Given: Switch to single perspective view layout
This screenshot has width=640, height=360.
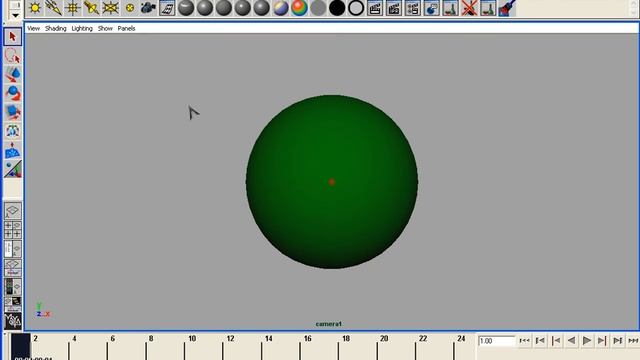Looking at the screenshot, I should (x=13, y=211).
